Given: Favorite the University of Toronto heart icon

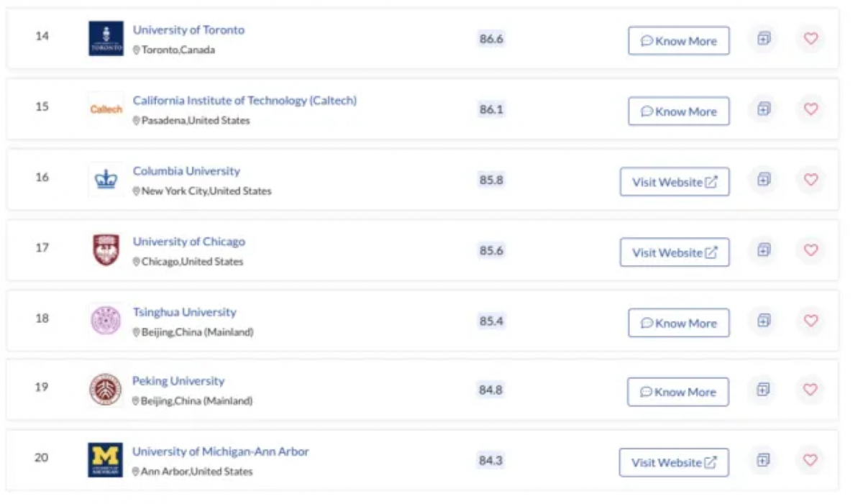Looking at the screenshot, I should pos(811,39).
